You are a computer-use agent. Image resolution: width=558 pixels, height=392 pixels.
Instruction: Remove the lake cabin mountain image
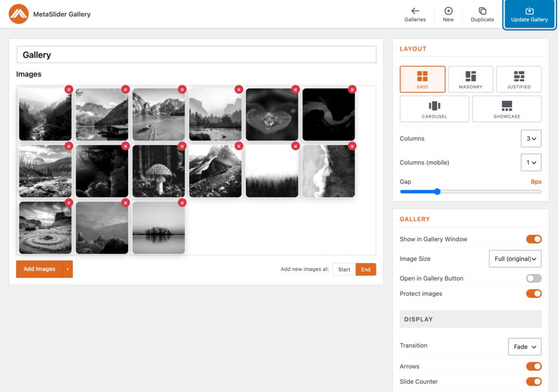[x=125, y=90]
